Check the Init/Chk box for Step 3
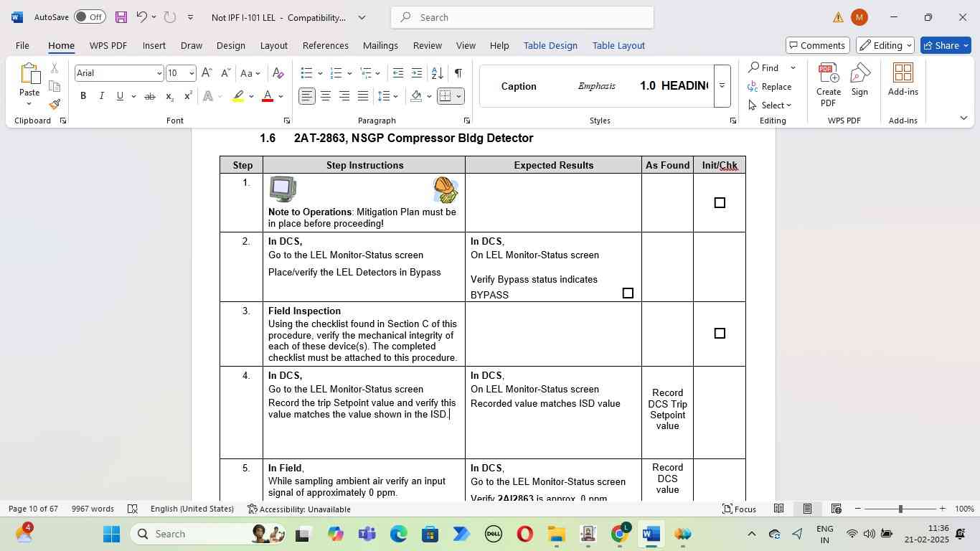This screenshot has height=551, width=980. coord(720,333)
